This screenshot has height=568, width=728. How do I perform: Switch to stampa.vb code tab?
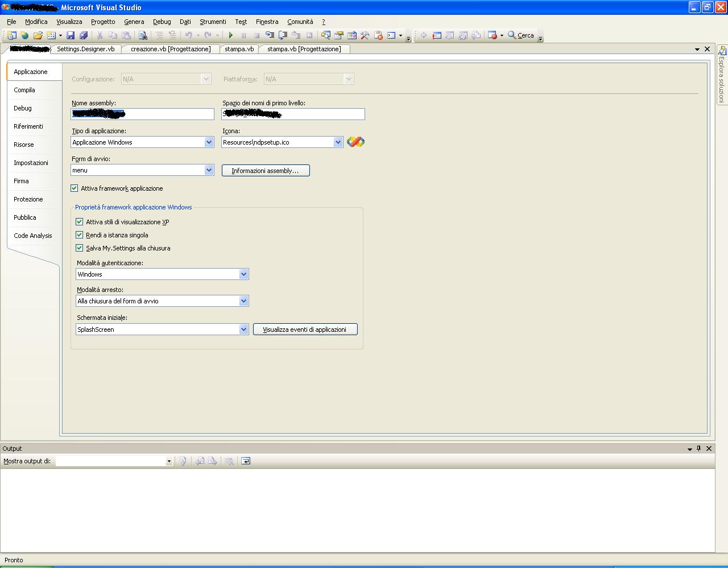[239, 49]
